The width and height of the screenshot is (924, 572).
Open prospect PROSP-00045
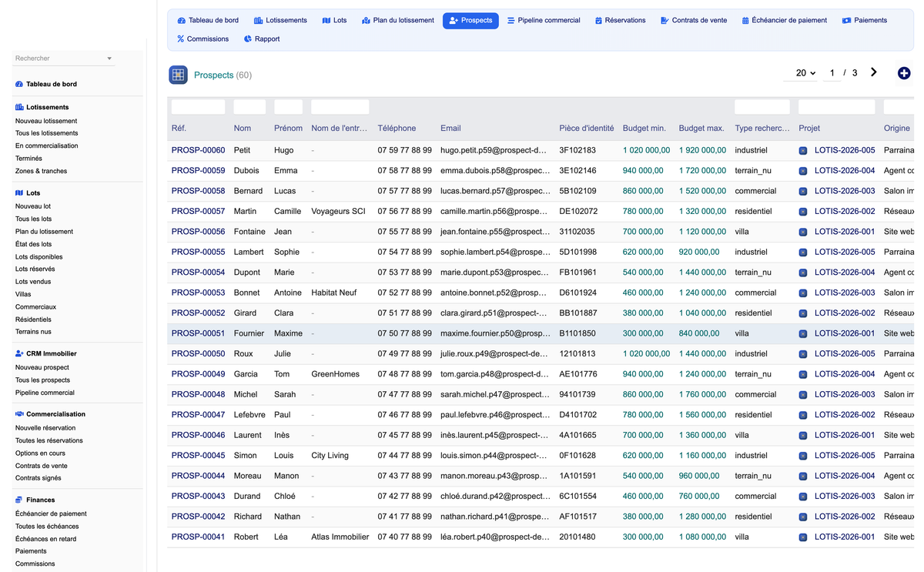click(x=199, y=456)
